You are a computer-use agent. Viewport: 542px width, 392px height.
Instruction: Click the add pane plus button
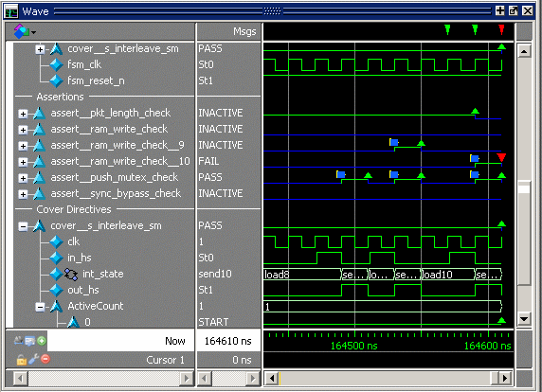click(x=499, y=10)
